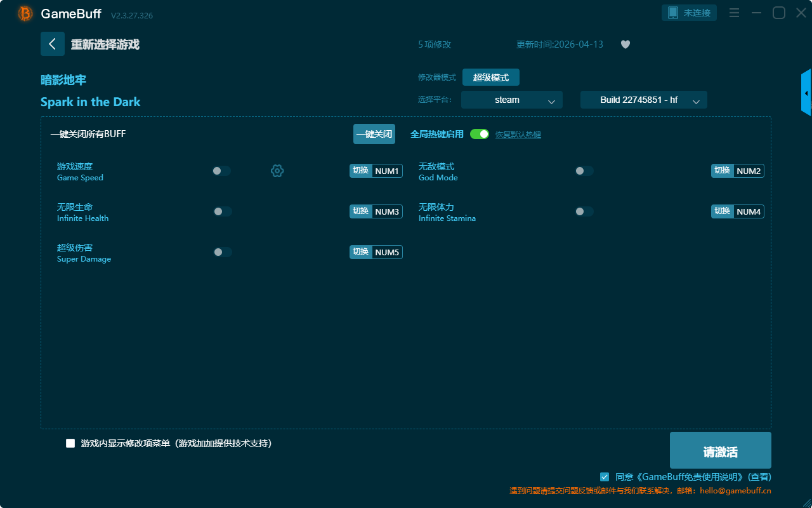This screenshot has width=812, height=508.
Task: Click the back arrow to reselect game
Action: (52, 44)
